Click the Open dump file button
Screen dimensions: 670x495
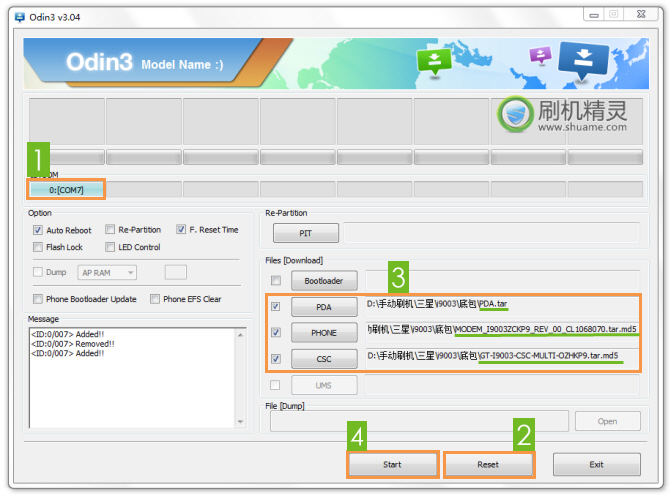(608, 421)
